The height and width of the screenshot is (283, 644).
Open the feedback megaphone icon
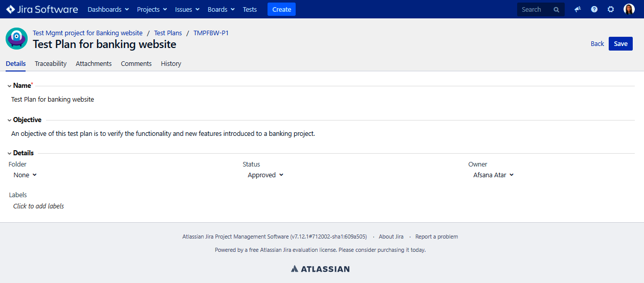pyautogui.click(x=578, y=9)
